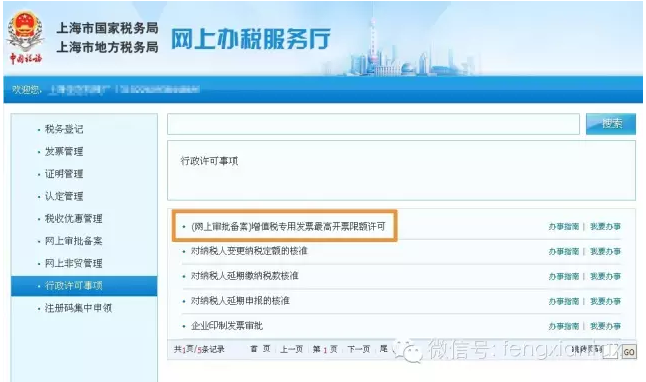Screen dimensions: 646x382
Task: Select 认定管理 sidebar item
Action: point(64,196)
